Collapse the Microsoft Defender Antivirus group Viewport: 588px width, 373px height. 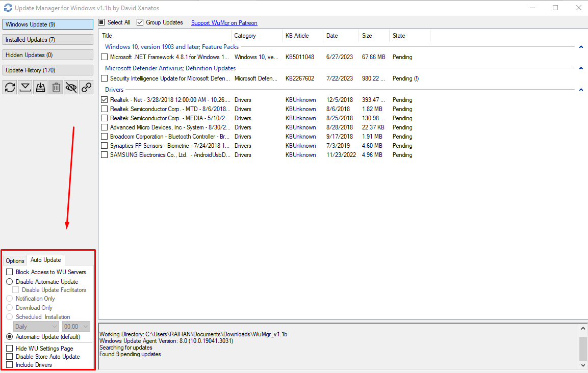point(581,68)
